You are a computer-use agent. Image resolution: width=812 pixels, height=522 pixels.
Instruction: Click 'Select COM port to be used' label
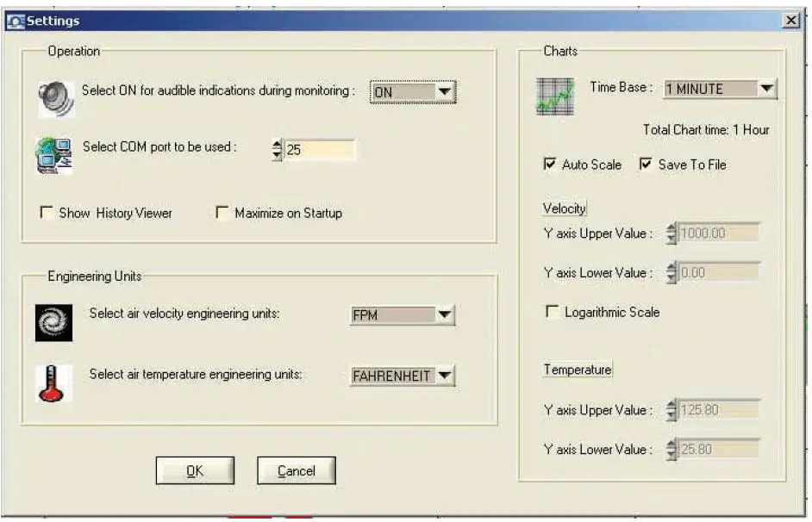[159, 146]
